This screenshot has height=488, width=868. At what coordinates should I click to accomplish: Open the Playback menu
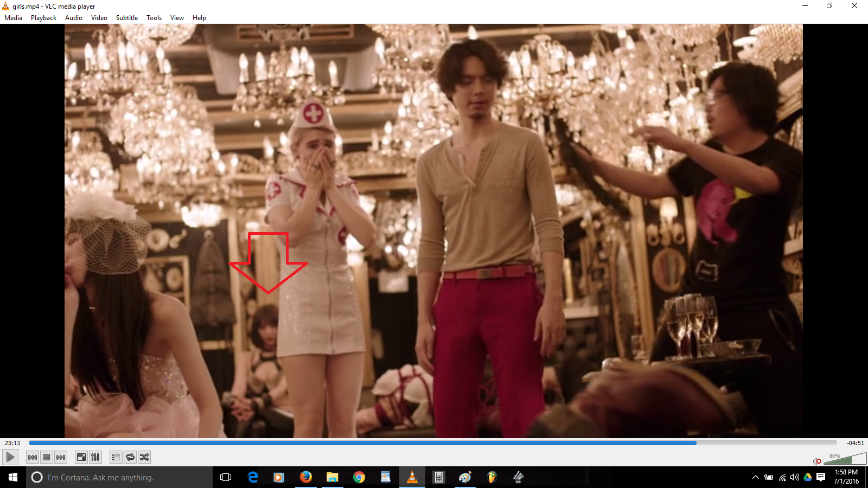coord(43,18)
